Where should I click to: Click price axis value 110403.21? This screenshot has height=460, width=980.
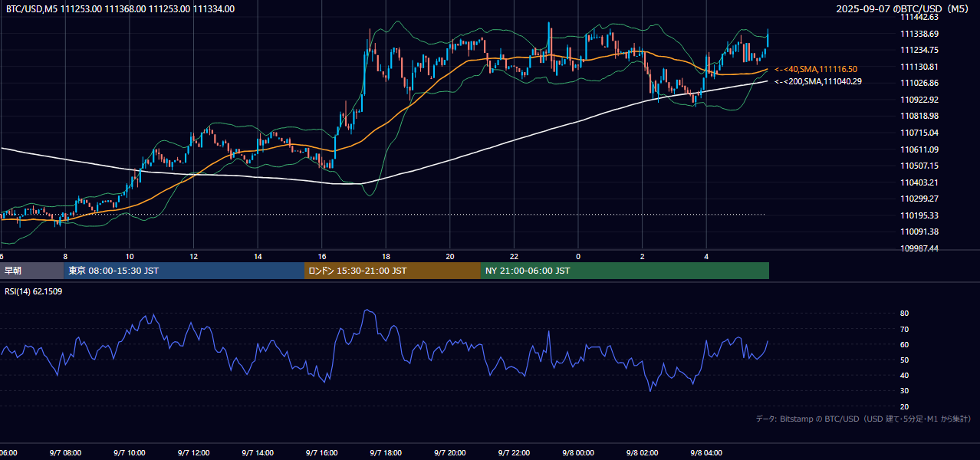[x=919, y=182]
